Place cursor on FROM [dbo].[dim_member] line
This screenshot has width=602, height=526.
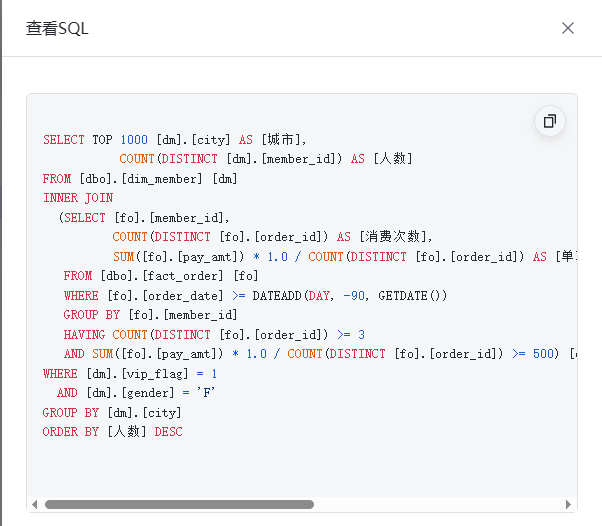(x=140, y=179)
